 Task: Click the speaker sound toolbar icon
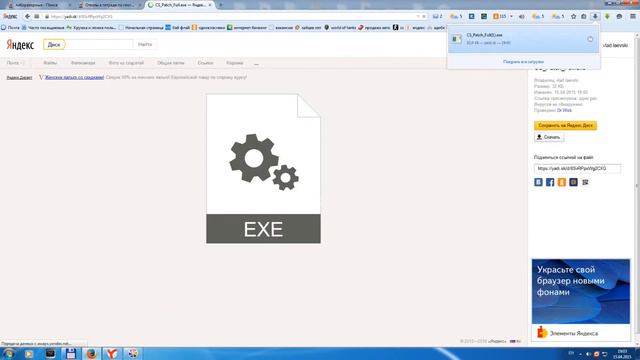(522, 16)
